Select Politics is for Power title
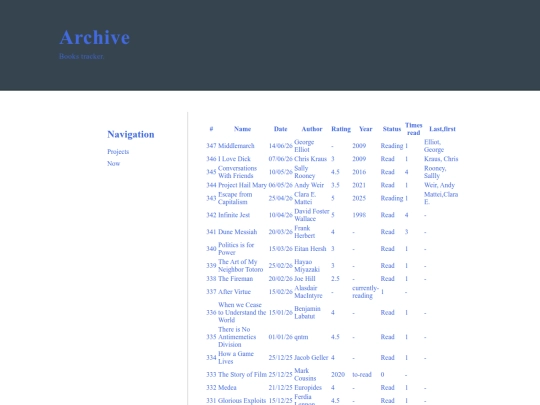This screenshot has width=540, height=405. (x=236, y=249)
